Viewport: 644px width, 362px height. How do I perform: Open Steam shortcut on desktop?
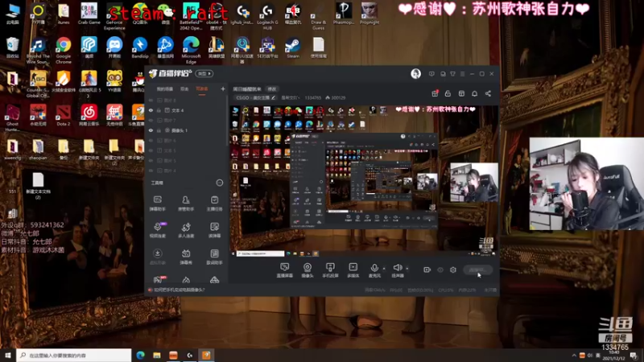point(293,47)
